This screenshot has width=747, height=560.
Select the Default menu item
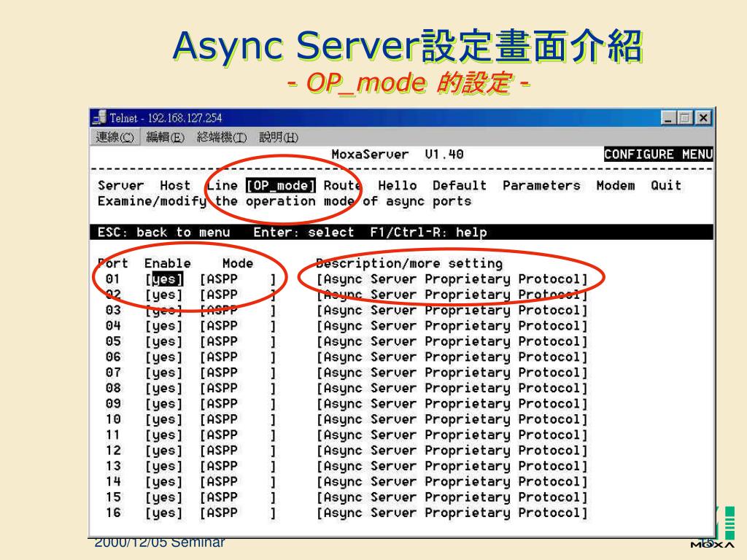click(460, 185)
